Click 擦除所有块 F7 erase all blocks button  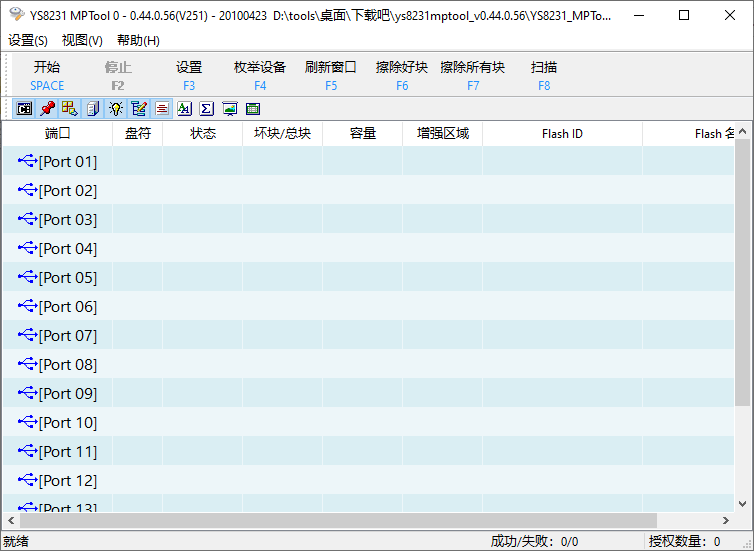473,75
